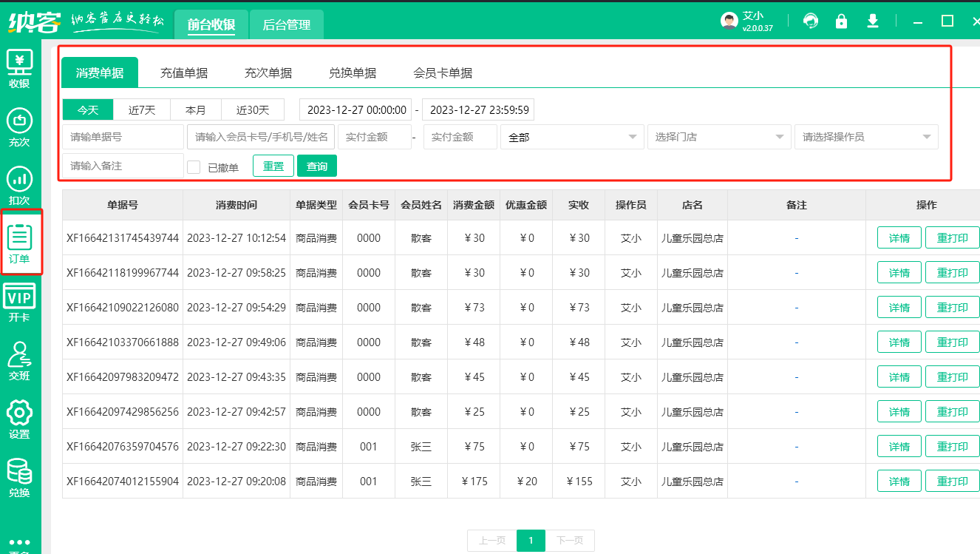Screen dimensions: 980x554
Task: Switch to the 后台管理 tab
Action: 286,25
